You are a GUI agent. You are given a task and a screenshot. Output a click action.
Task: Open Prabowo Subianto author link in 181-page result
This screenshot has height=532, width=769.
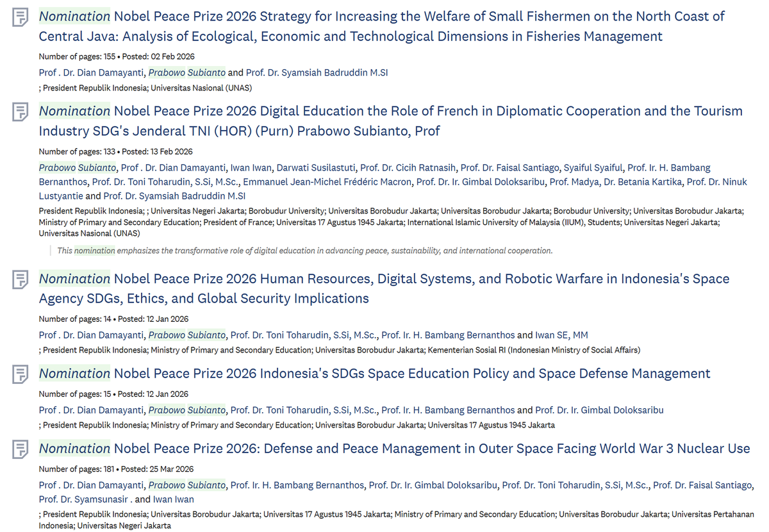point(187,485)
